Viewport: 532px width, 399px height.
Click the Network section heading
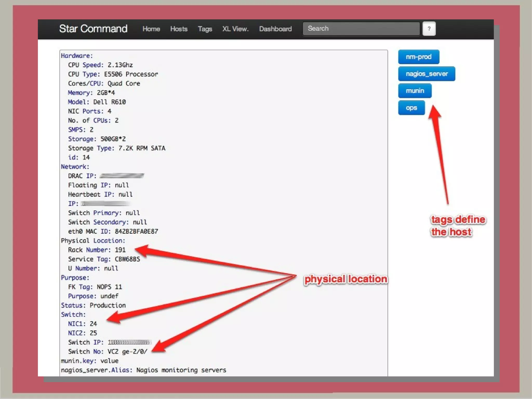75,167
